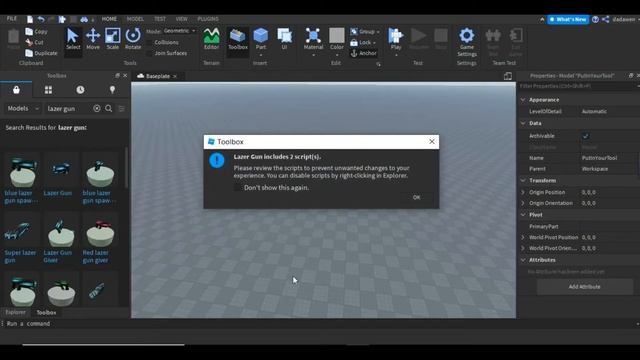Close the Baseplate tab

pyautogui.click(x=175, y=76)
